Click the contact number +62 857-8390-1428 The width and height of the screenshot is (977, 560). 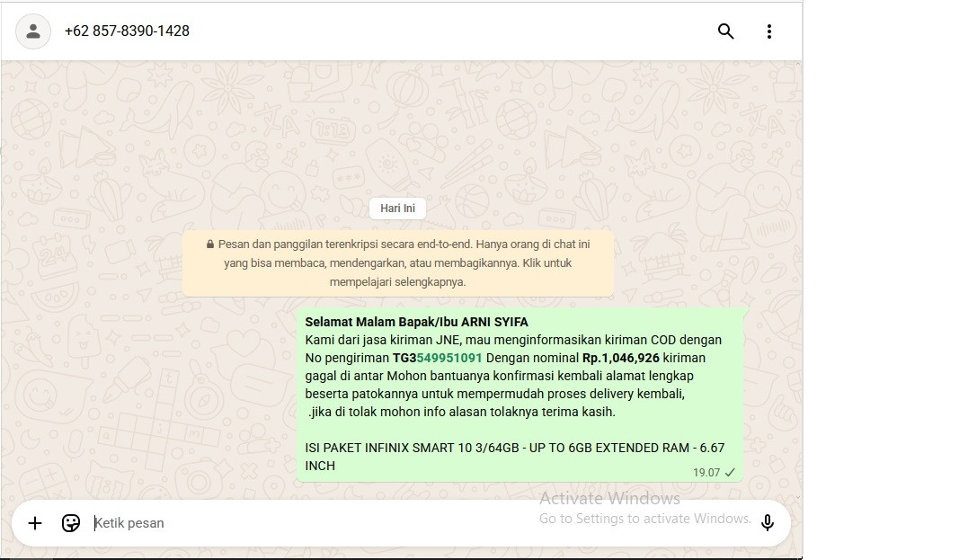127,31
